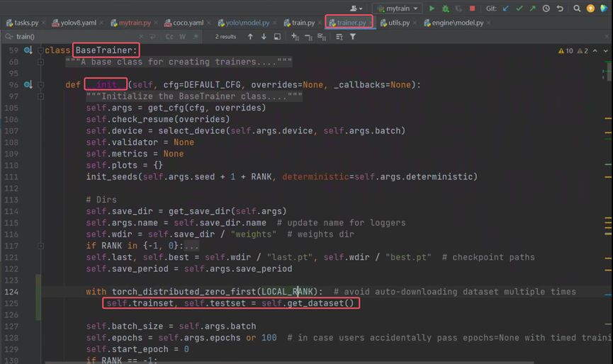Toggle multiline search mode icon

(339, 37)
